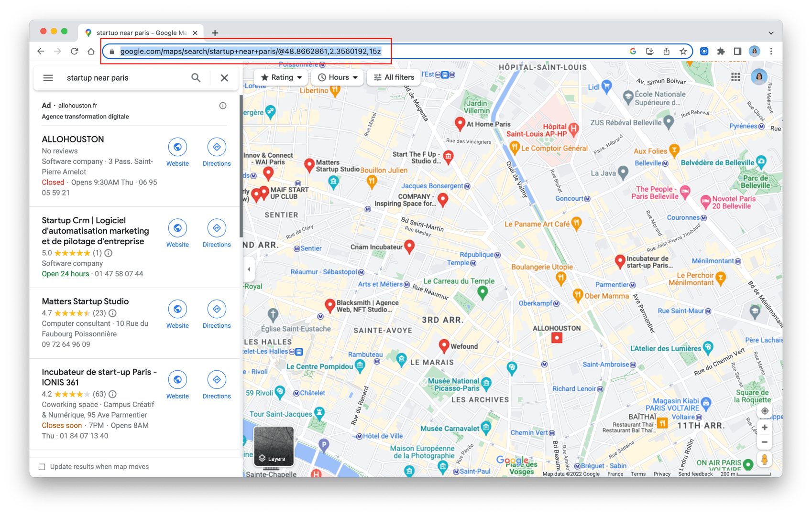Click the Wefound map pin
The width and height of the screenshot is (812, 516).
coord(444,346)
